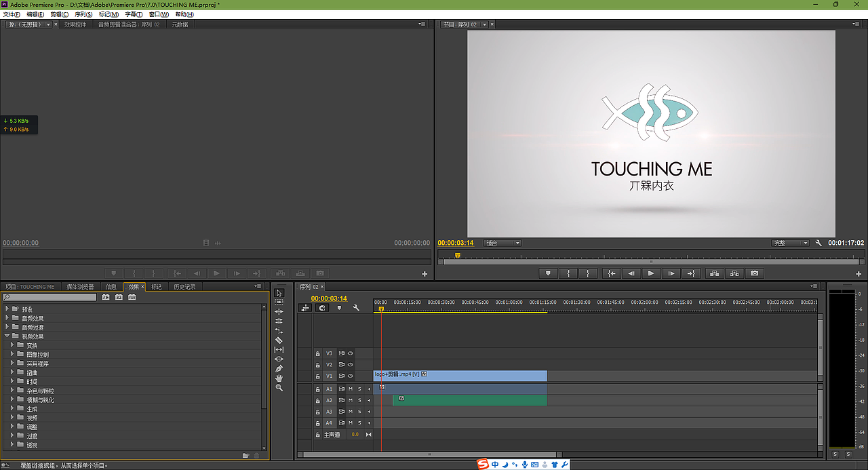This screenshot has height=470, width=868.
Task: Create new custom bin in Effects panel
Action: tap(246, 456)
